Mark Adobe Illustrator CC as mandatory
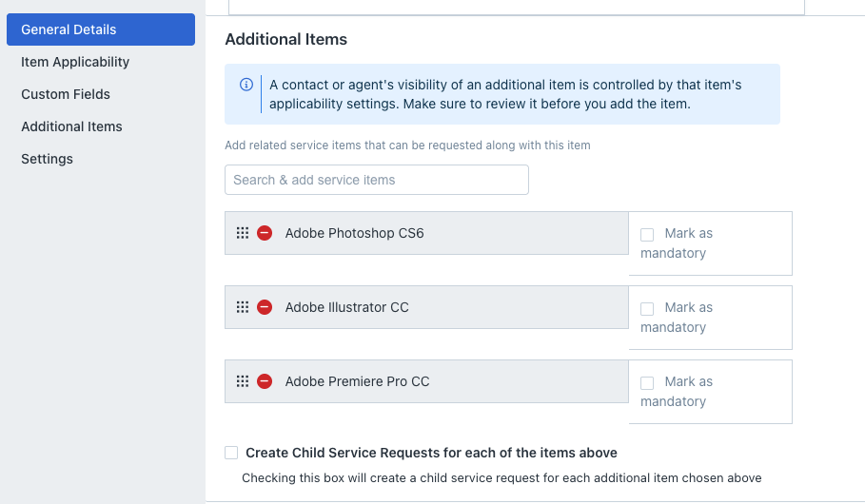865x504 pixels. (x=647, y=309)
